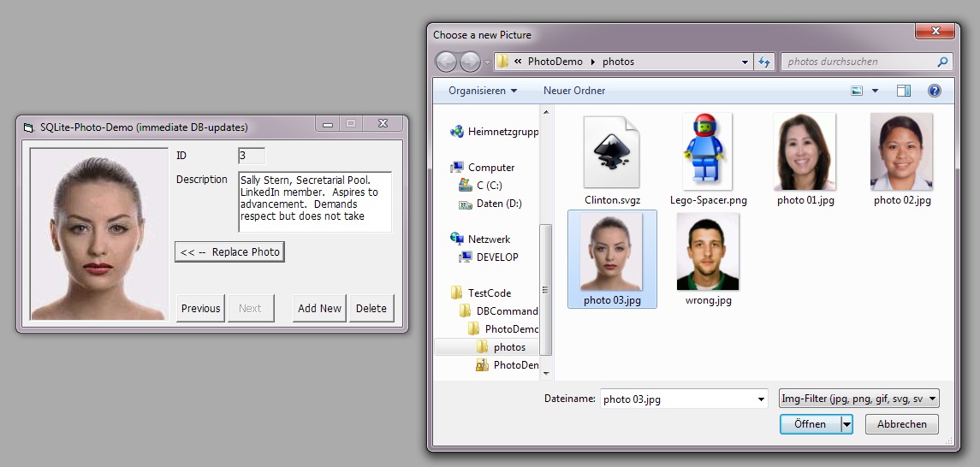Select Daten (D:) drive in tree
This screenshot has width=980, height=467.
(499, 204)
